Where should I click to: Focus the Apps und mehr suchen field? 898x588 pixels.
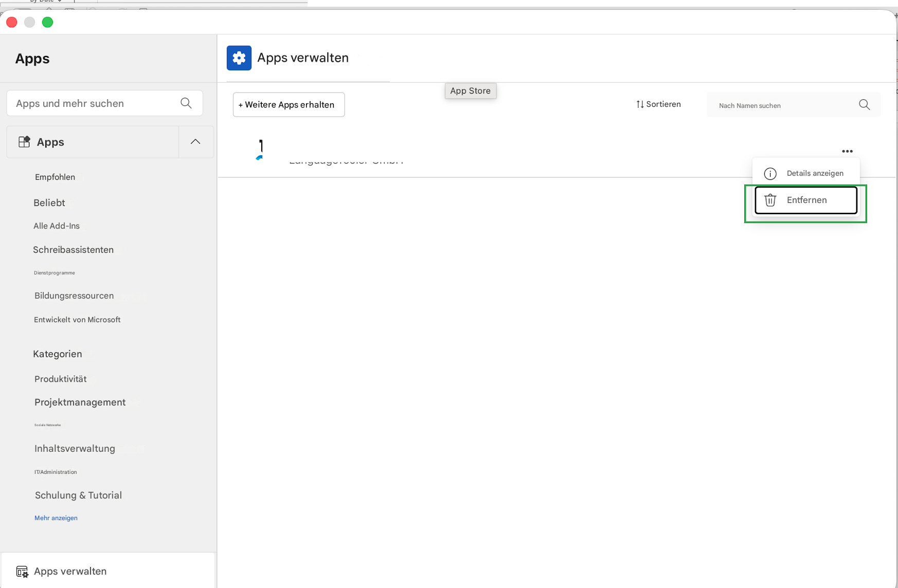(104, 103)
